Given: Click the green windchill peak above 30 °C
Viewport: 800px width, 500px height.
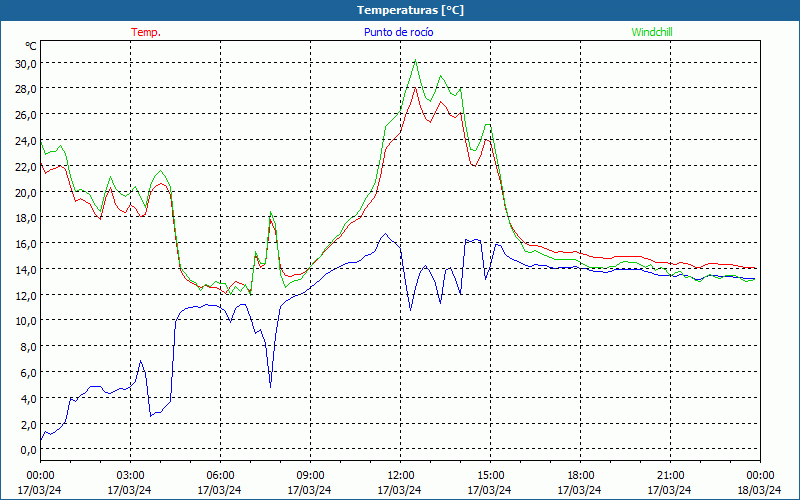Looking at the screenshot, I should (415, 60).
